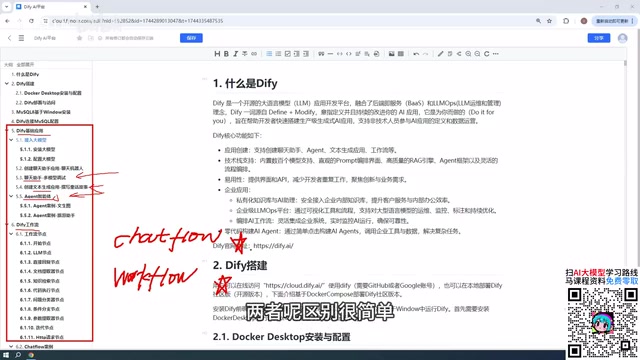Undo the last edit
This screenshot has height=360, width=640.
[x=416, y=54]
